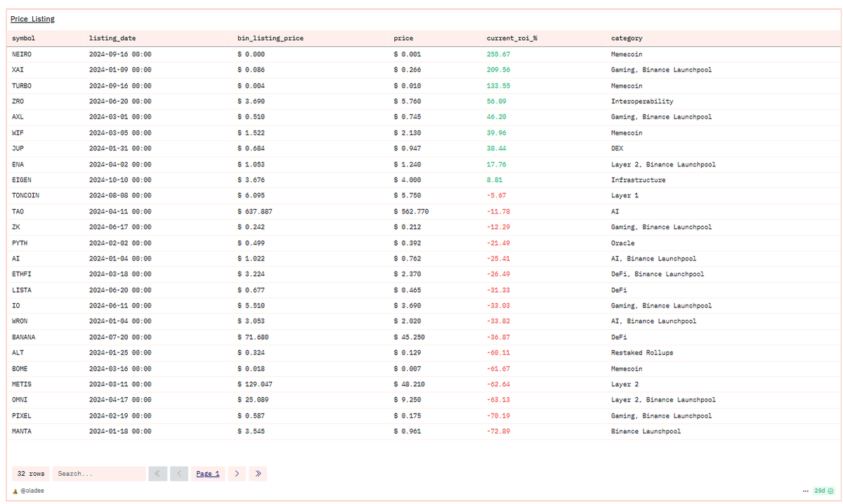Viewport: 843px width, 504px height.
Task: Click the -5.67 ROI value
Action: click(x=497, y=196)
